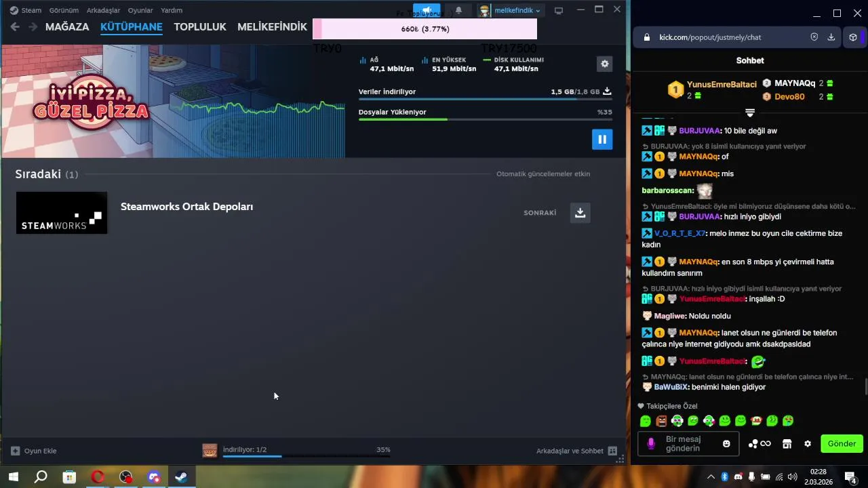
Task: Click Otomatik güncellemeler etkin text
Action: pyautogui.click(x=543, y=174)
